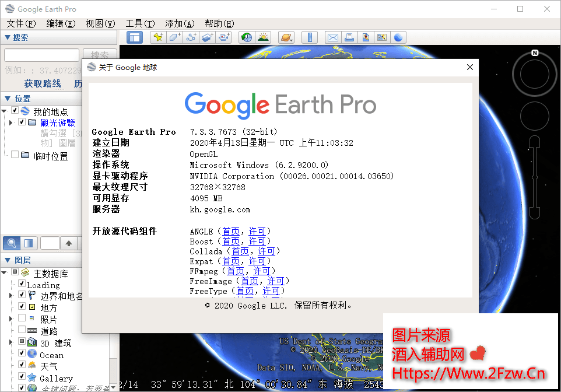The image size is (561, 392).
Task: Expand the 边界和地名 layer node
Action: pos(10,295)
